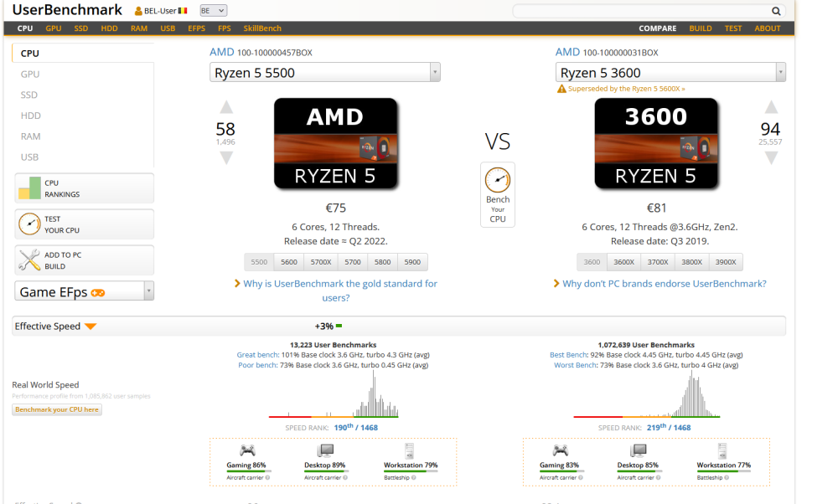Select the TEST YOUR CPU gauge icon

(30, 224)
